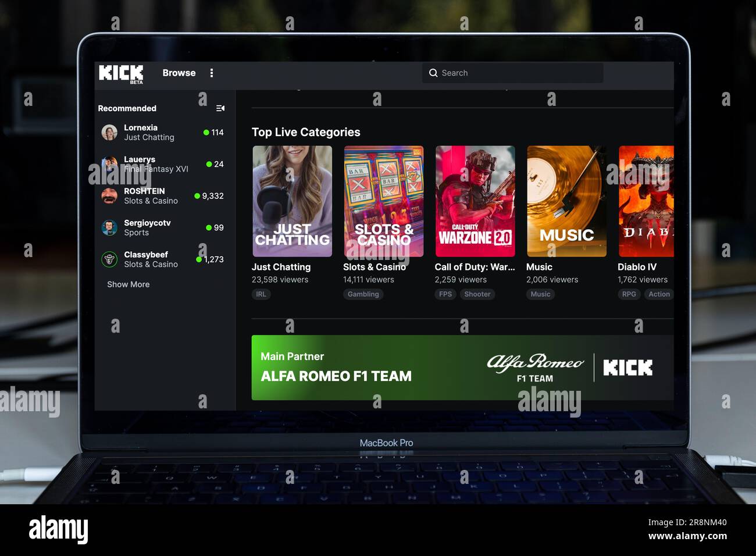The width and height of the screenshot is (756, 556).
Task: Open Call of Duty Warzone 2.0 thumbnail
Action: [475, 201]
